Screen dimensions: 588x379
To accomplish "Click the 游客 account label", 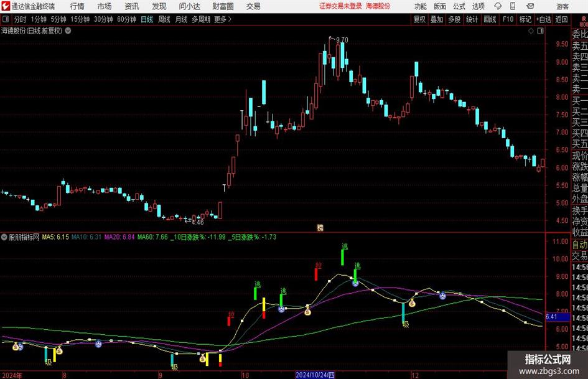I will point(562,6).
